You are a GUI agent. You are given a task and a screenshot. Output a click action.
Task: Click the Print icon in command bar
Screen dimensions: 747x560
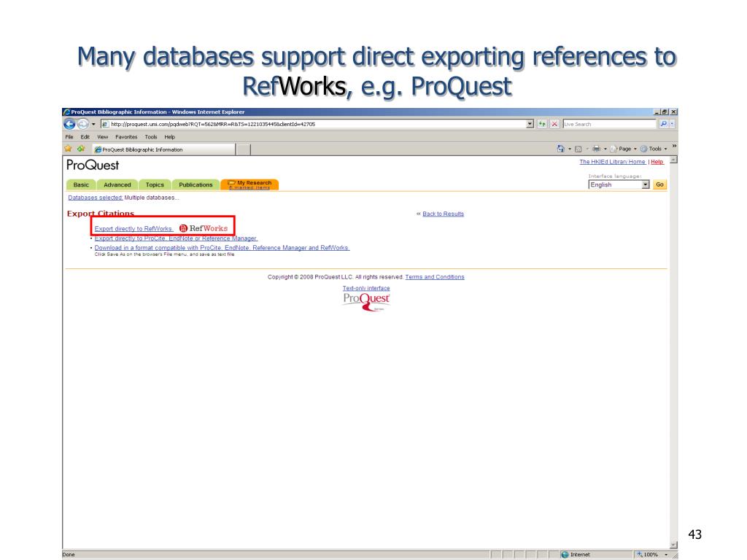click(597, 149)
